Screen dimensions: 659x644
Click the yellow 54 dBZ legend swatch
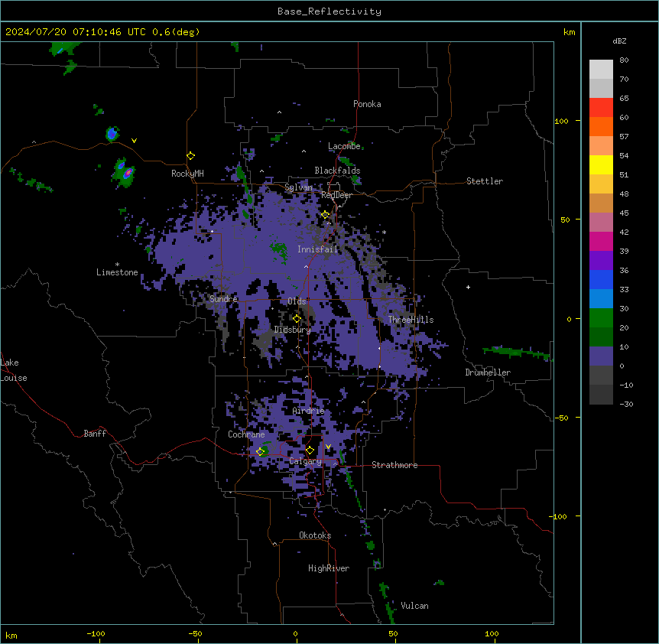(x=601, y=164)
